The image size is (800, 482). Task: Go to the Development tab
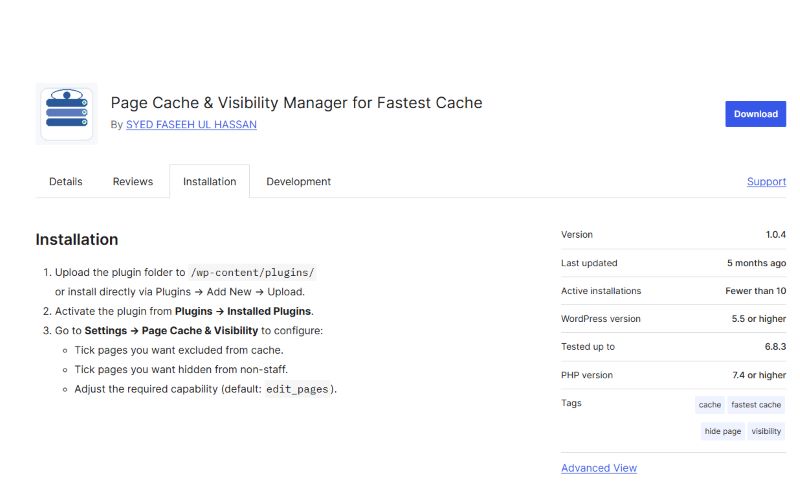(x=298, y=182)
